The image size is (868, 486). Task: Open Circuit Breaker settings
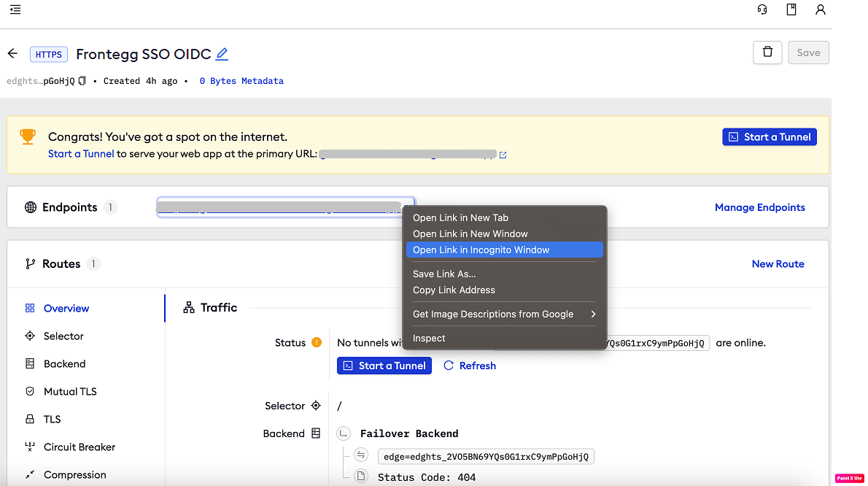(x=80, y=447)
